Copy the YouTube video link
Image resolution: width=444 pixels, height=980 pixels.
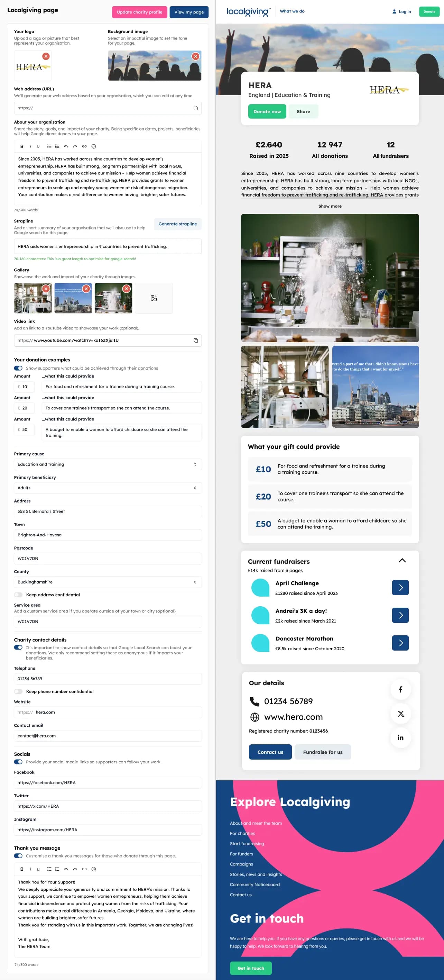pos(195,341)
